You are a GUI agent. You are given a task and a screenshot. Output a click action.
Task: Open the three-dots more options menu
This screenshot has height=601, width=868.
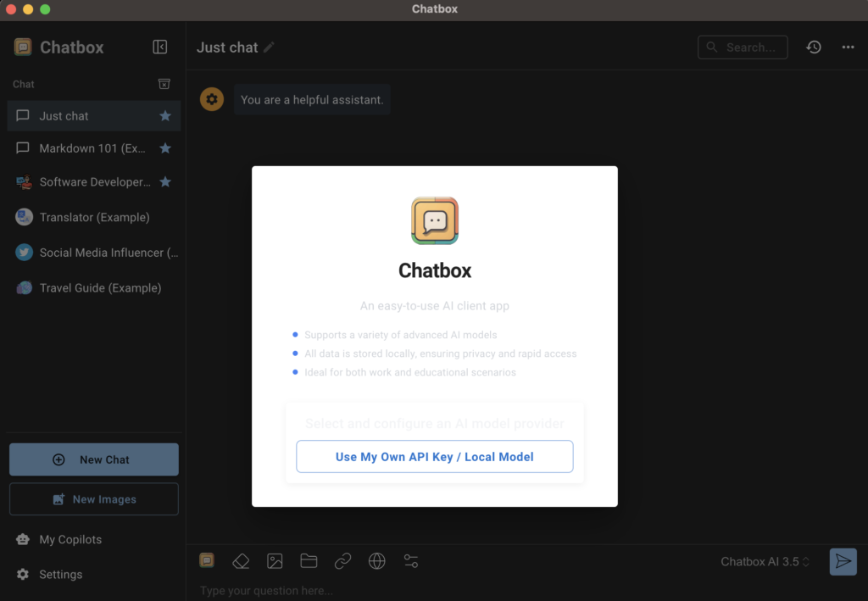pyautogui.click(x=848, y=47)
